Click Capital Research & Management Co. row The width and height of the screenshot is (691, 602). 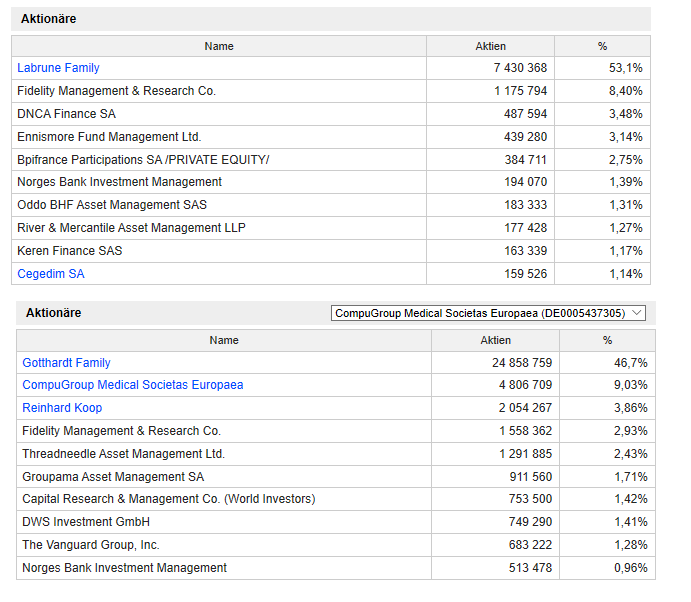pyautogui.click(x=168, y=499)
